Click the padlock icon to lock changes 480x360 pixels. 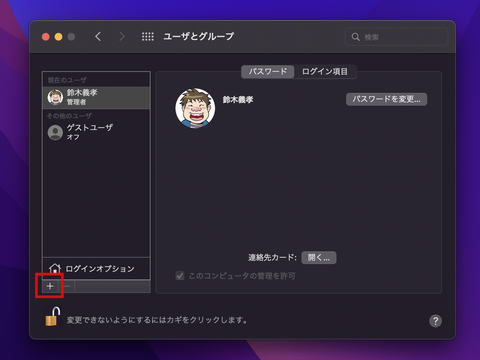tap(53, 317)
